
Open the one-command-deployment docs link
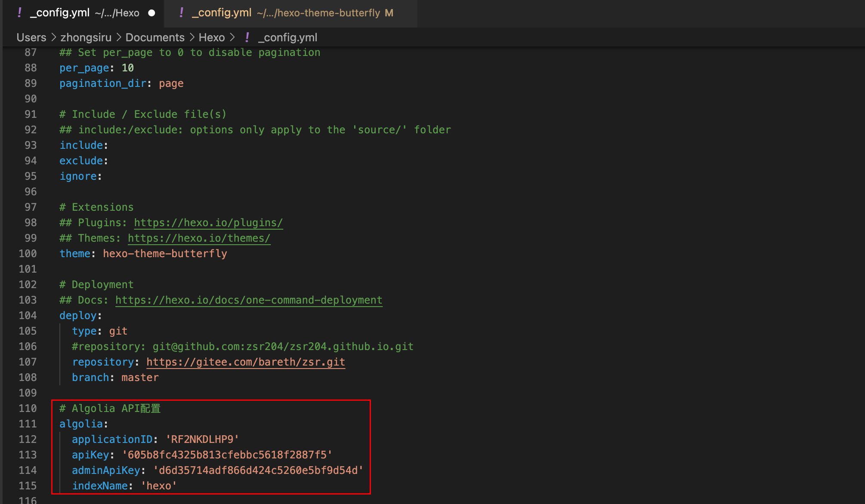(x=249, y=300)
